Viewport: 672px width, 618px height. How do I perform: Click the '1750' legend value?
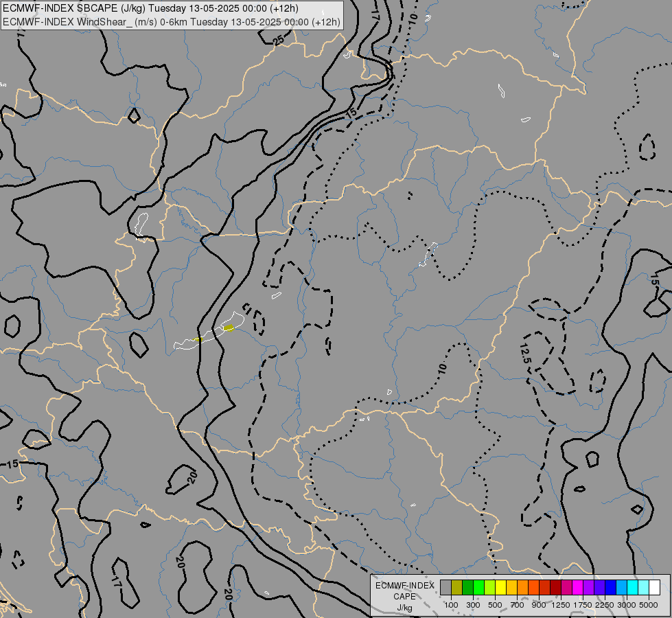click(x=583, y=605)
